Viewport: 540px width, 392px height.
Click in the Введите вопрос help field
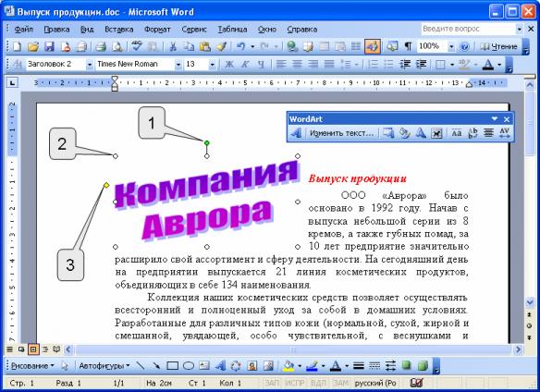coord(468,29)
